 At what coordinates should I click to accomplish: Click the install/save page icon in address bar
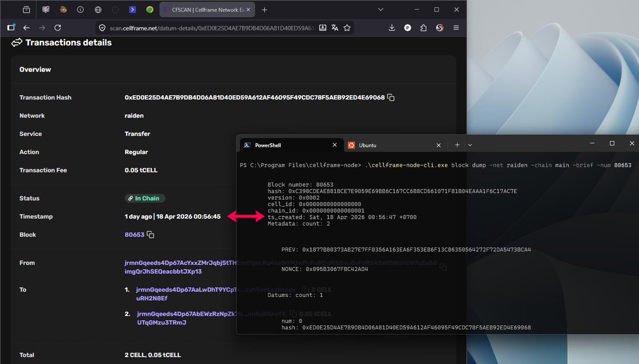coord(323,28)
